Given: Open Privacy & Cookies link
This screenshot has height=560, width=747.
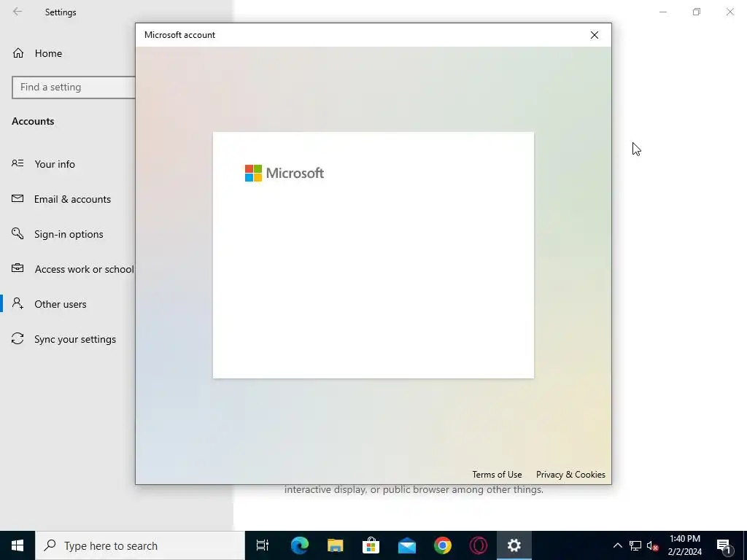Looking at the screenshot, I should coord(570,474).
